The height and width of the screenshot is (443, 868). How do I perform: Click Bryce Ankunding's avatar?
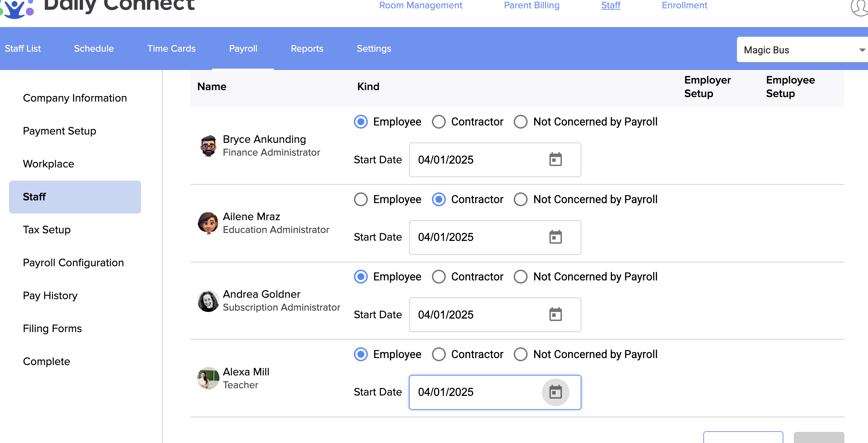coord(208,146)
